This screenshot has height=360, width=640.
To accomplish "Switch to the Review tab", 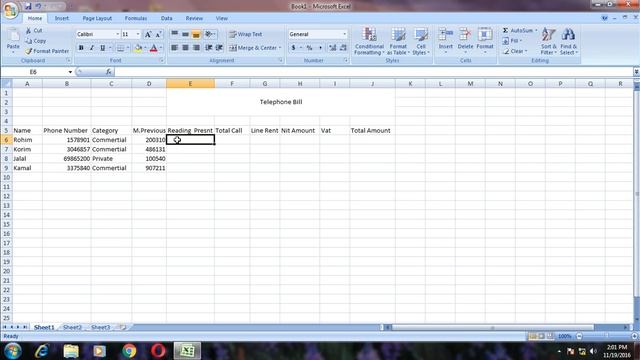I will 194,18.
